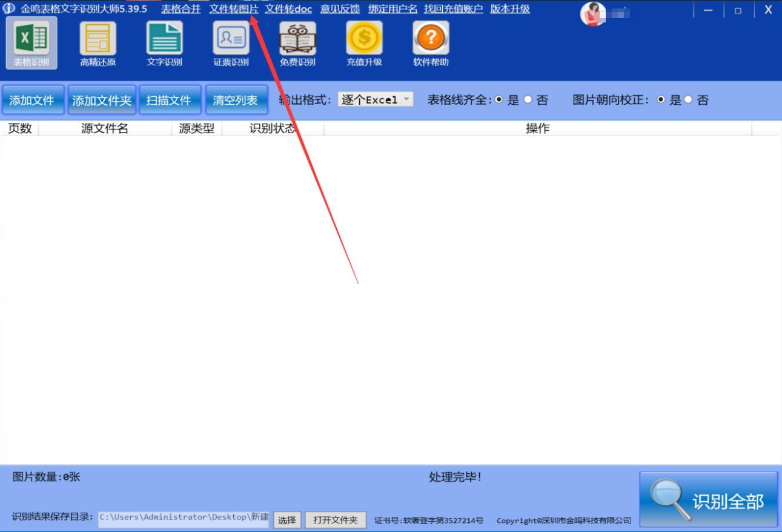782x532 pixels.
Task: Click the 选择 directory button
Action: [287, 520]
